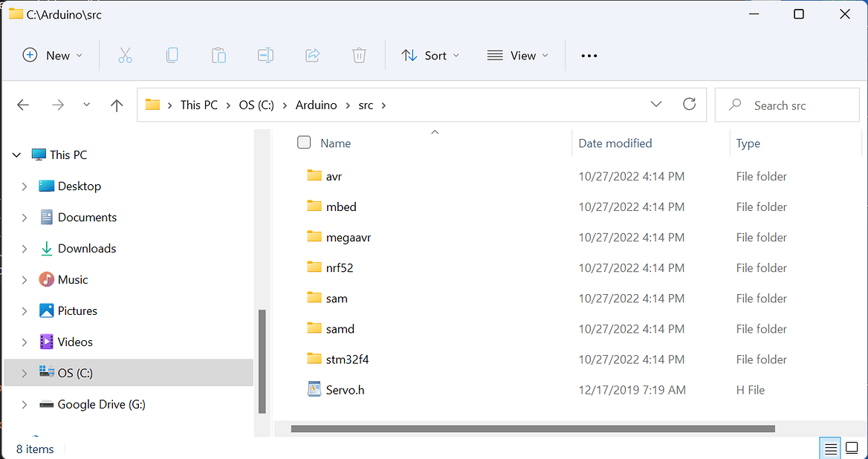The width and height of the screenshot is (868, 459).
Task: Click the Paste clipboard icon
Action: 218,56
